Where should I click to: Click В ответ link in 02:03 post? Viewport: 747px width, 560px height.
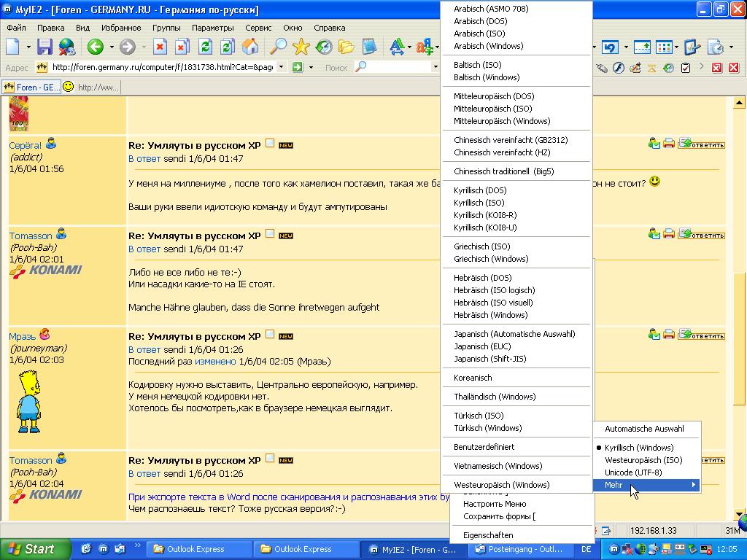point(144,349)
